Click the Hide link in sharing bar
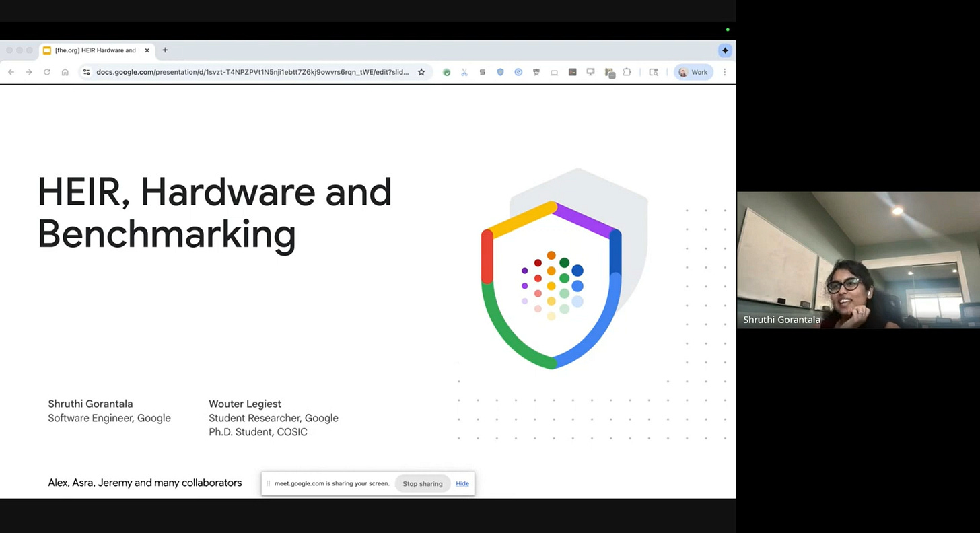 (462, 483)
